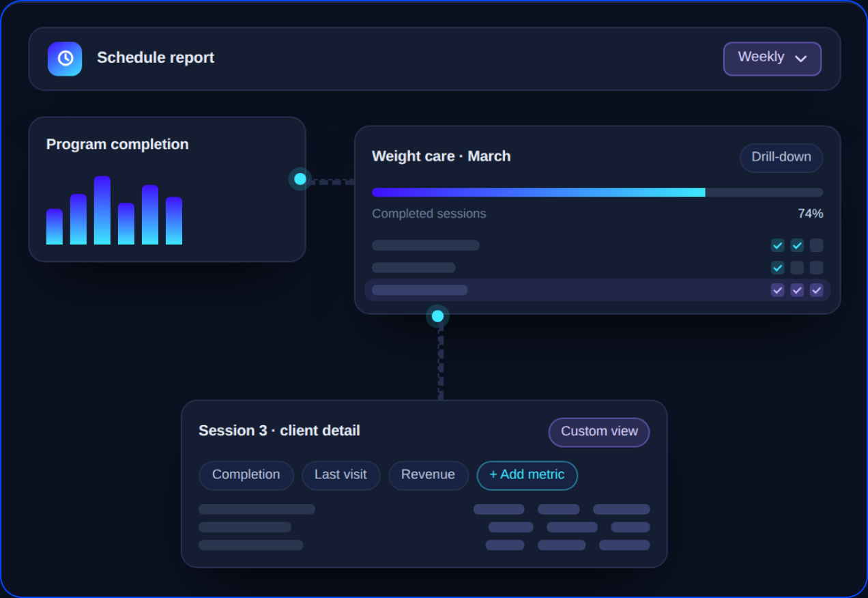Click the last bar in Program completion chart

click(x=174, y=220)
